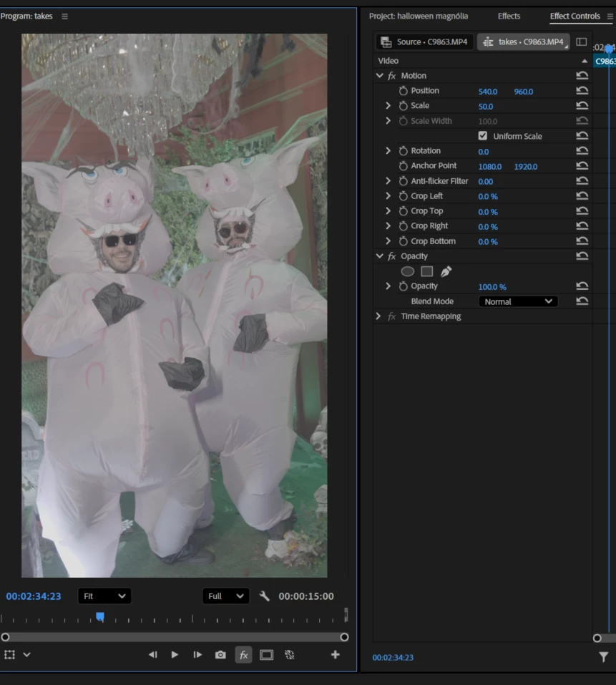Reset the Opacity effect group
The height and width of the screenshot is (685, 616).
582,256
